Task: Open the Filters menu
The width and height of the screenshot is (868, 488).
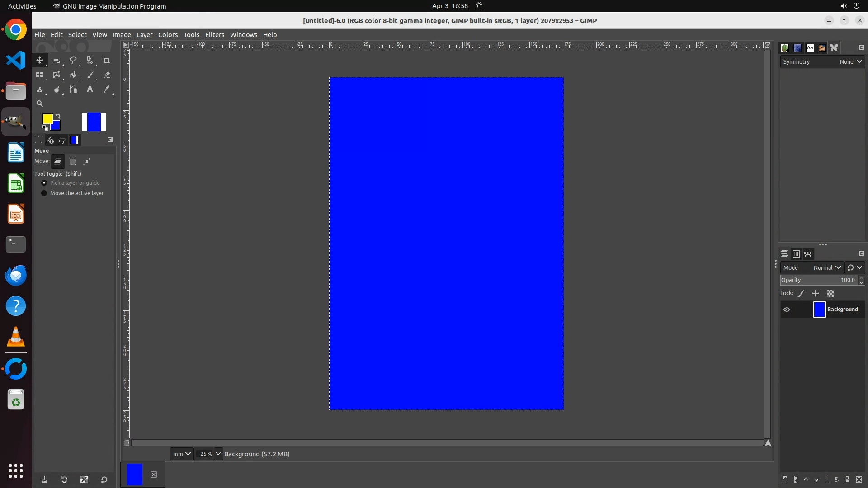Action: coord(214,35)
